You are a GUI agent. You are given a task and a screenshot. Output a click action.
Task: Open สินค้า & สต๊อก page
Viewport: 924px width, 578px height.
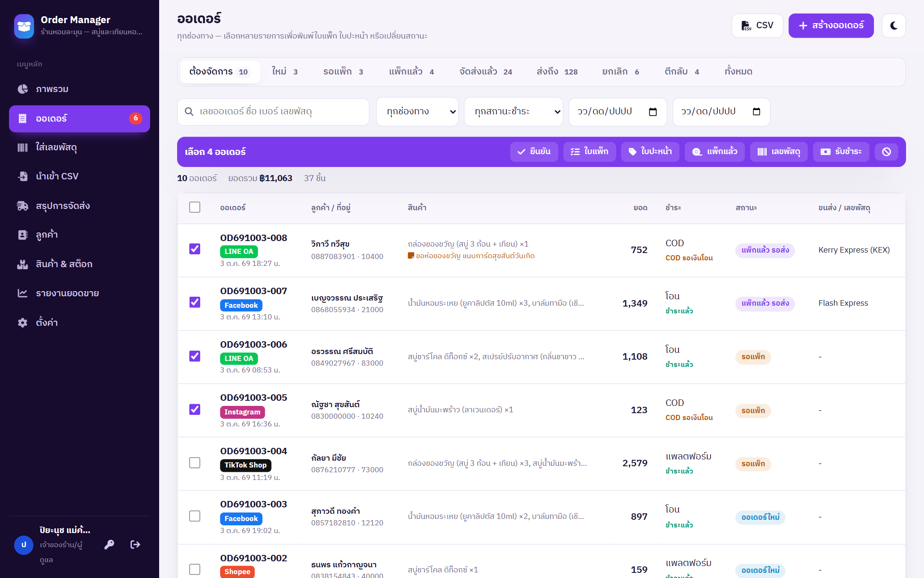(80, 264)
